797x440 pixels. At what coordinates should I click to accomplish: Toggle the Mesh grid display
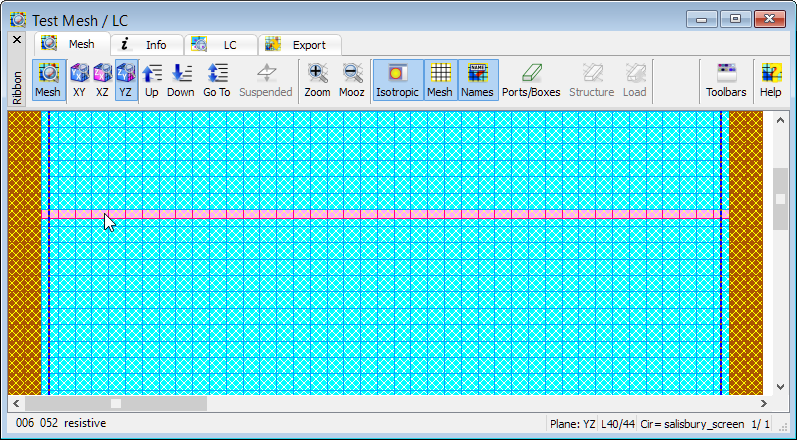click(x=440, y=80)
